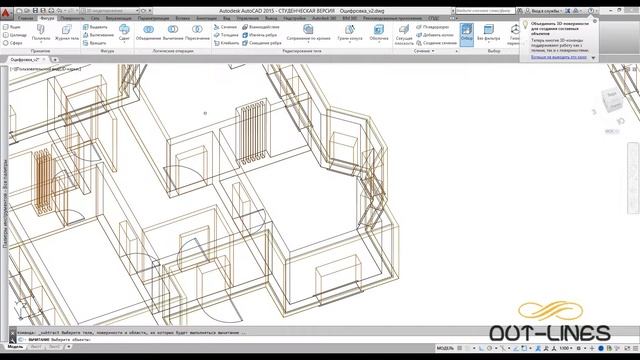640x360 pixels.
Task: Open the Главная (Home) ribbon tab
Action: [x=25, y=18]
